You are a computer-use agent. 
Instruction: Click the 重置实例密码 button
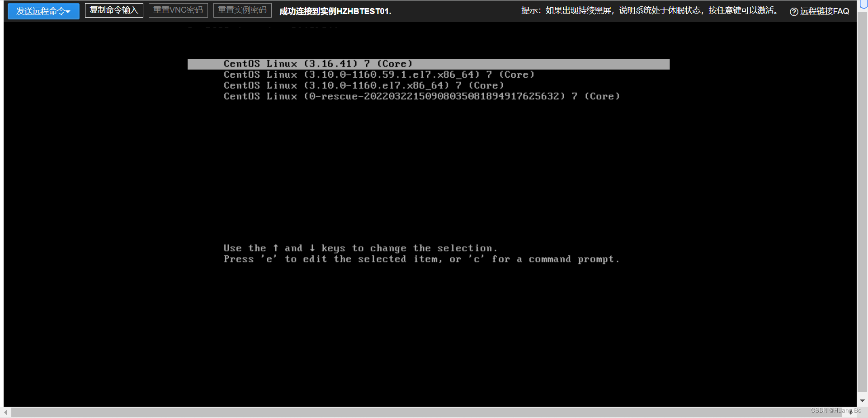coord(242,10)
